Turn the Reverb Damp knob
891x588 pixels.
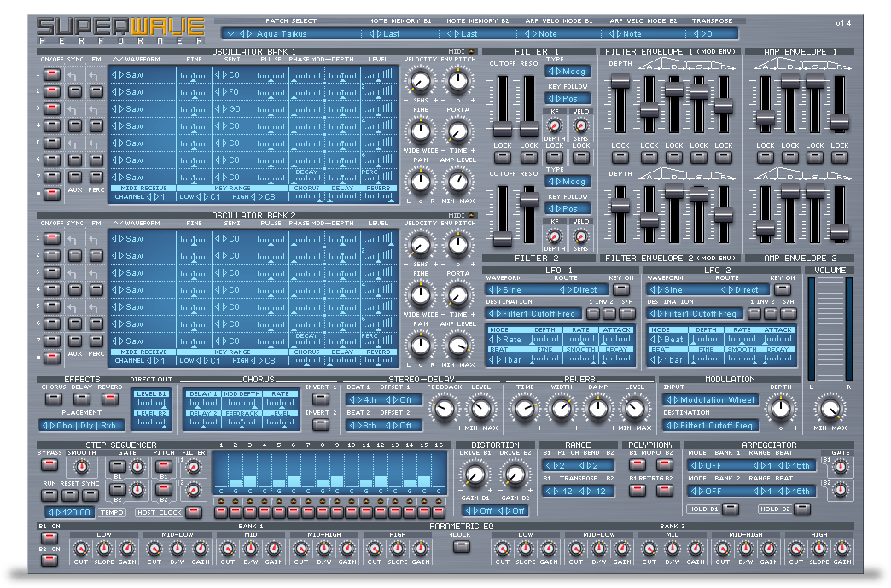597,410
